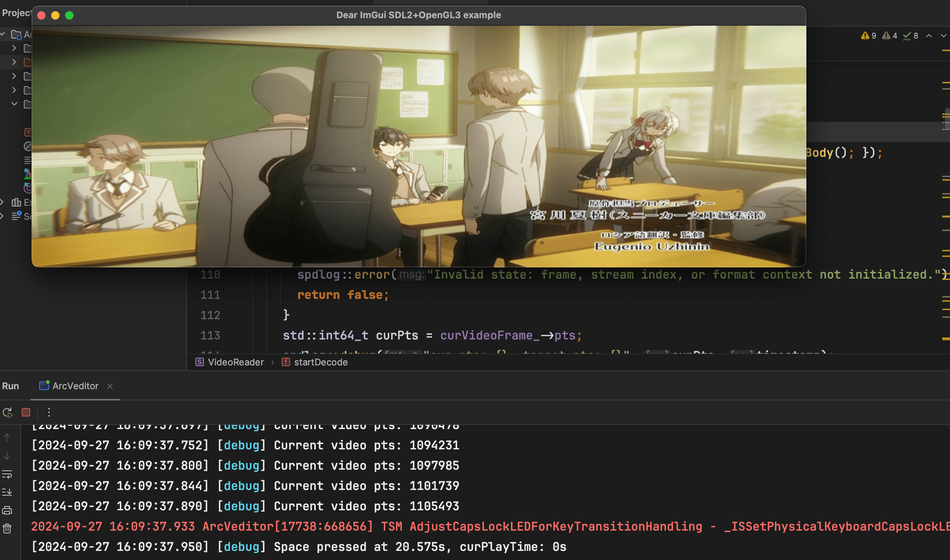Click the curVideoFrame_->pts expression

[x=508, y=335]
